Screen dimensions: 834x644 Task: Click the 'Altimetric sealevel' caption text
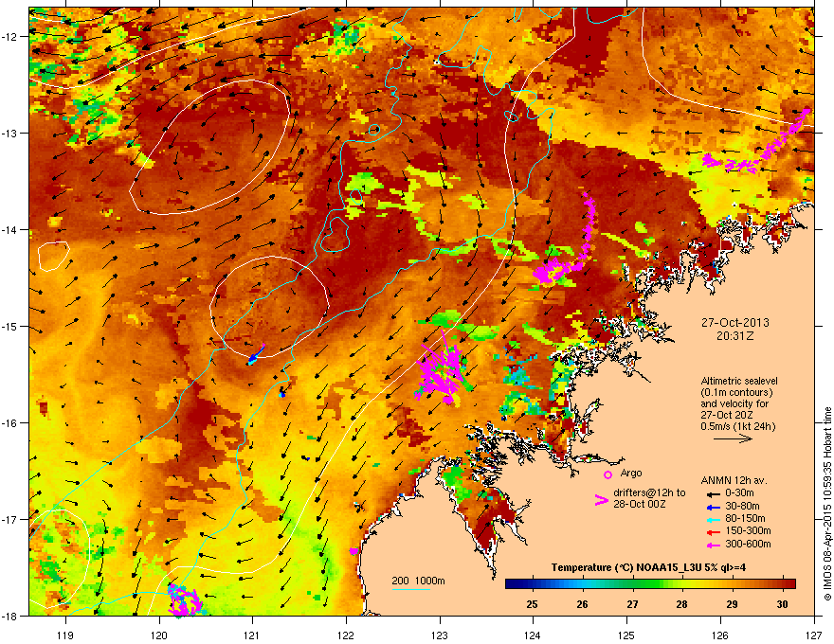point(739,381)
